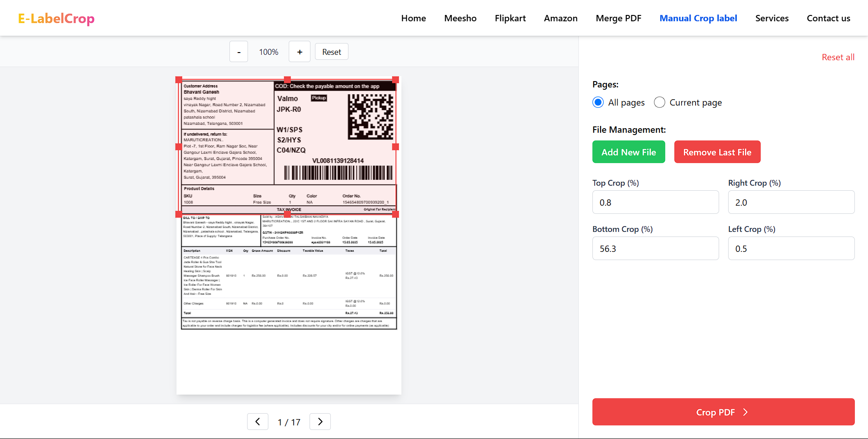This screenshot has height=439, width=868.
Task: Navigate to Merge PDF
Action: click(x=618, y=18)
